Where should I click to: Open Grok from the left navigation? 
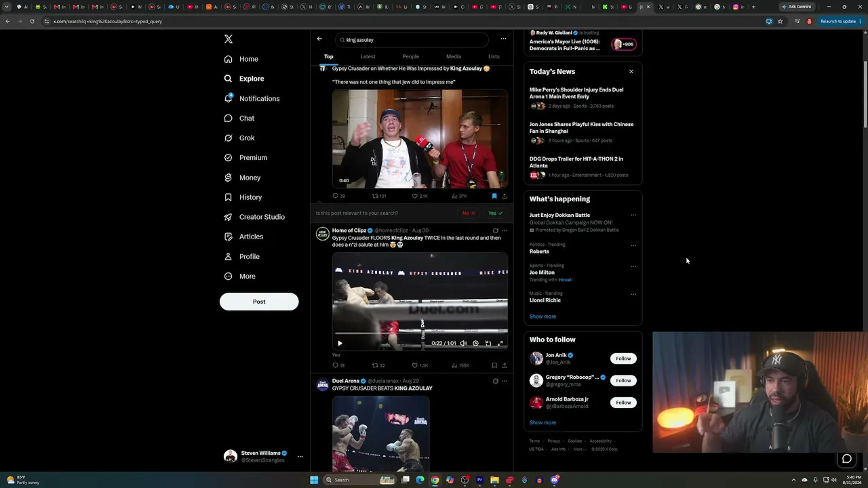[239, 138]
